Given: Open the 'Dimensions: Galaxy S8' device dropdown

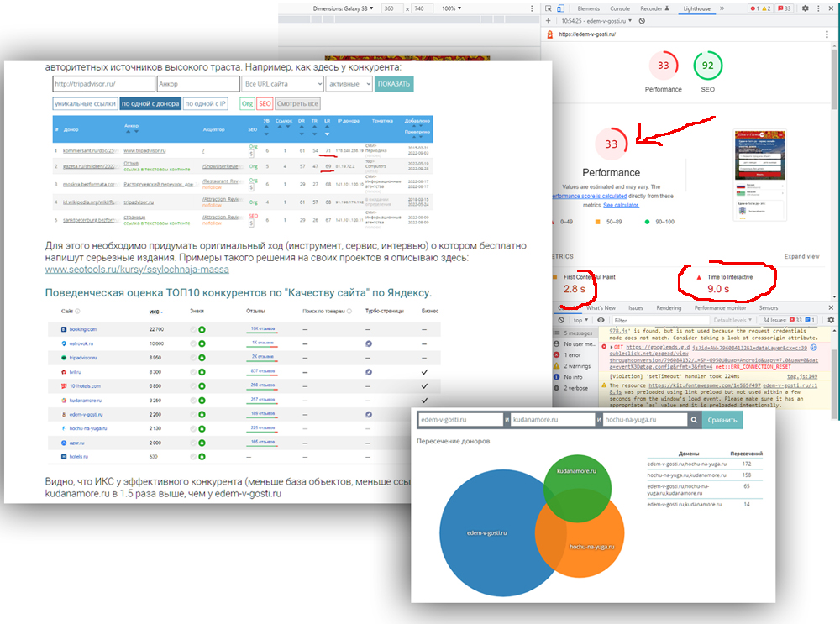Looking at the screenshot, I should (343, 8).
